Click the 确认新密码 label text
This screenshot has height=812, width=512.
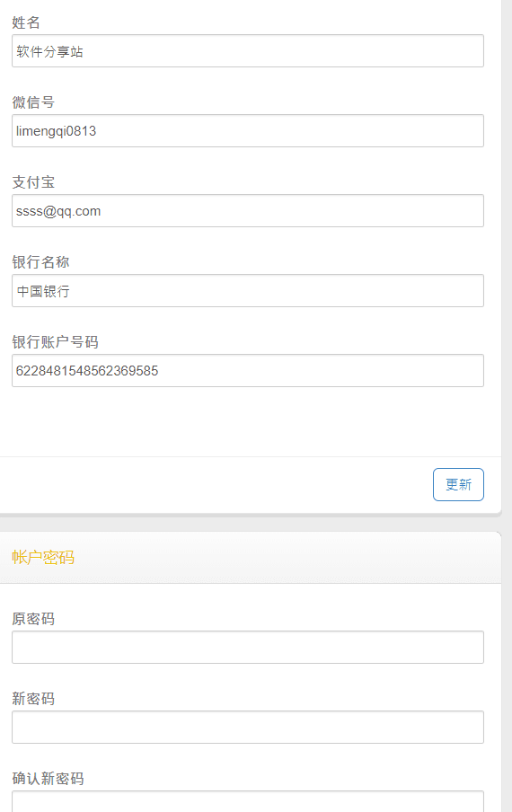[48, 779]
